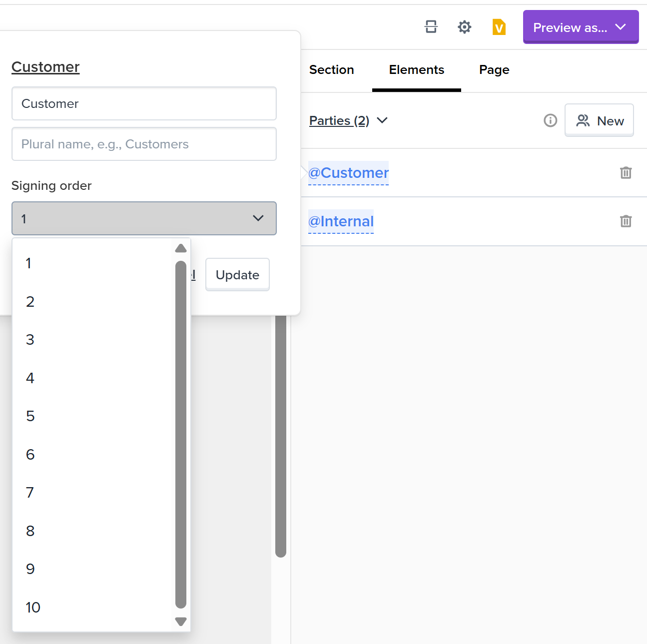Image resolution: width=647 pixels, height=644 pixels.
Task: Click the plural name input field
Action: (144, 144)
